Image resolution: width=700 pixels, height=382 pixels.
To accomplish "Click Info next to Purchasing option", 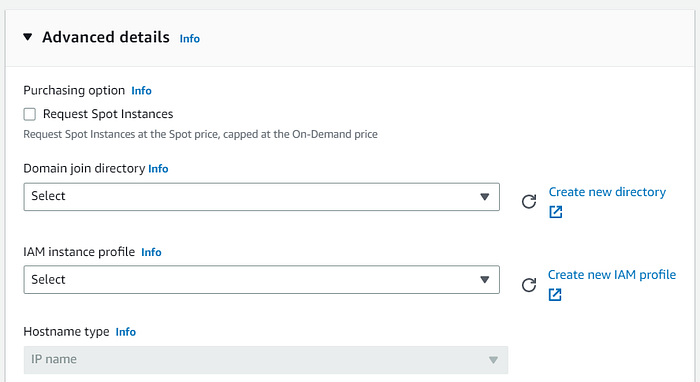I will pos(142,91).
